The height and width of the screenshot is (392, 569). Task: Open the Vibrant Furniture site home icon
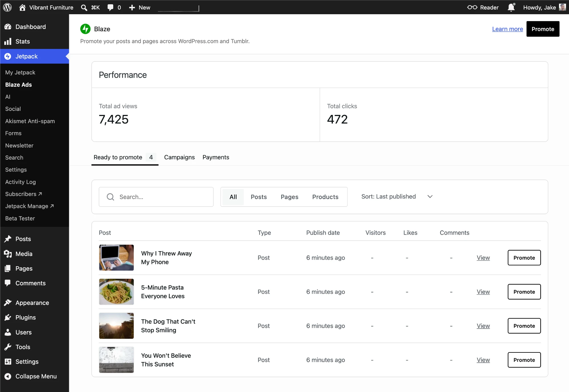(22, 7)
